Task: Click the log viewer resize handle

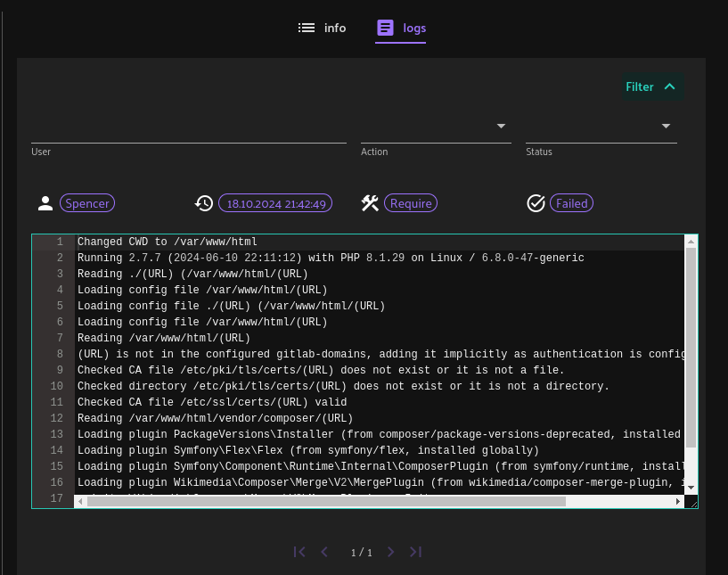Action: 693,504
